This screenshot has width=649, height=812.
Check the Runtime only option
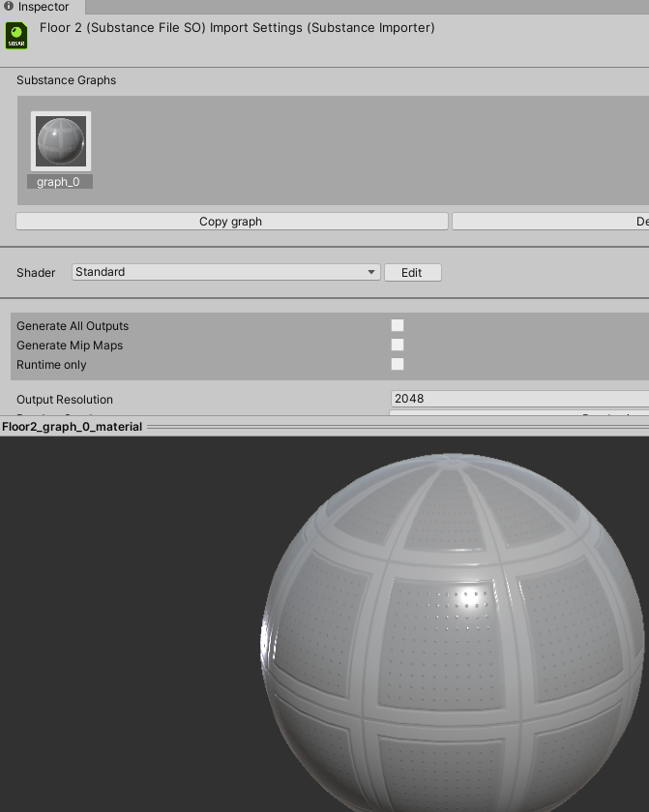coord(398,365)
